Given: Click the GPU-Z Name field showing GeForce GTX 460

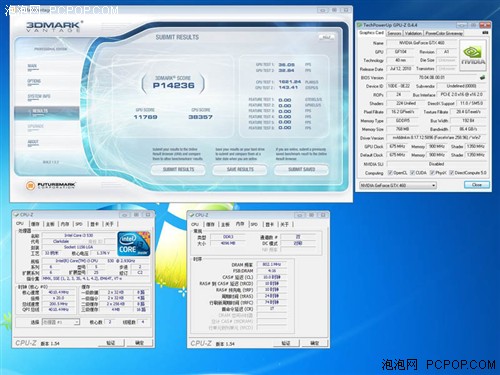Looking at the screenshot, I should (x=422, y=43).
